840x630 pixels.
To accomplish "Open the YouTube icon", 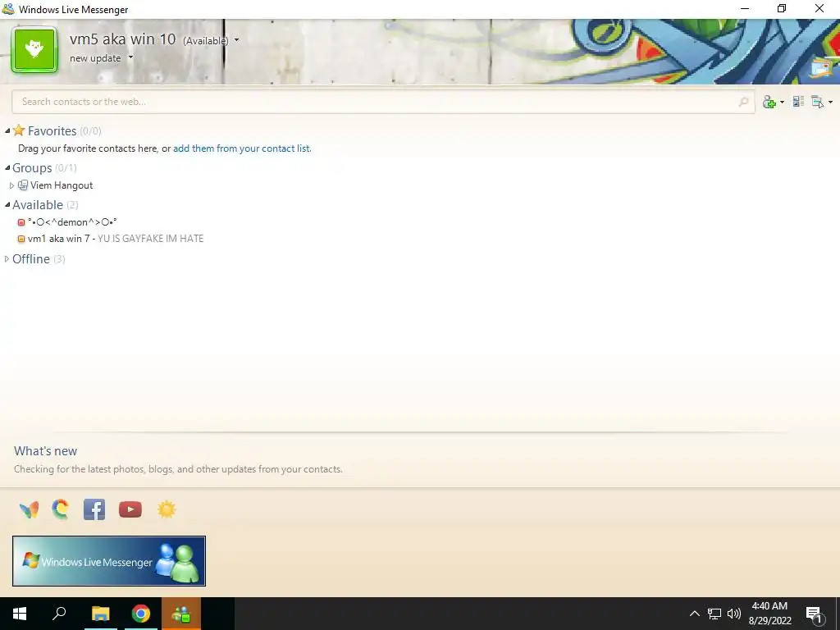I will pos(130,509).
